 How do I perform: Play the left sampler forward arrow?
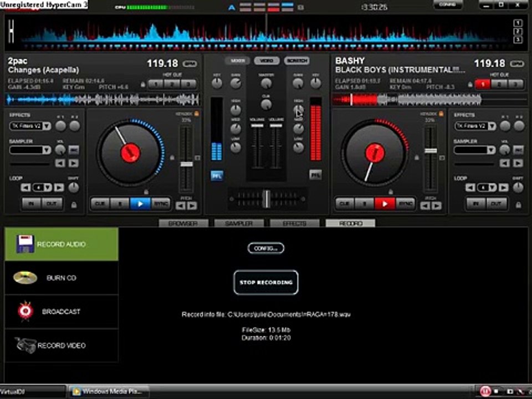point(73,163)
